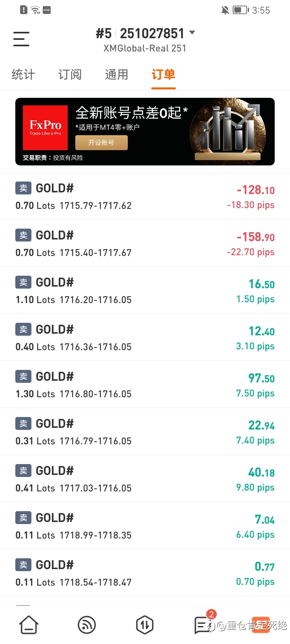
Task: Tap the trade arrows hexagon icon
Action: pyautogui.click(x=145, y=625)
